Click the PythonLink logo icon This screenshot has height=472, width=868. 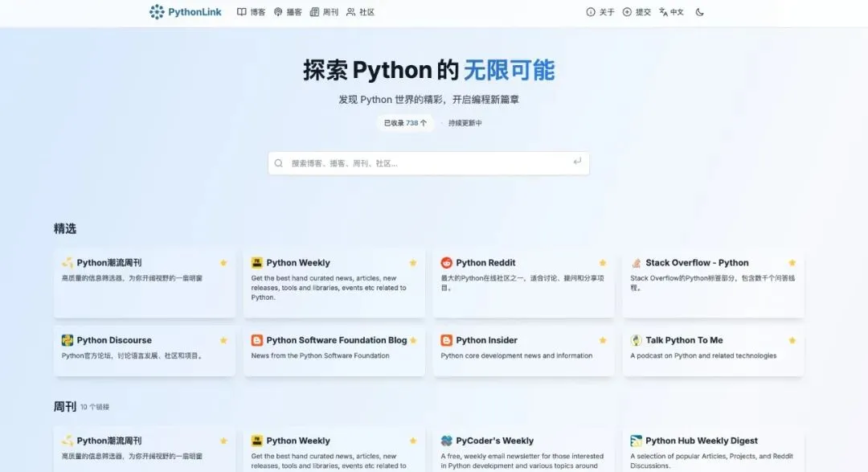(x=157, y=11)
